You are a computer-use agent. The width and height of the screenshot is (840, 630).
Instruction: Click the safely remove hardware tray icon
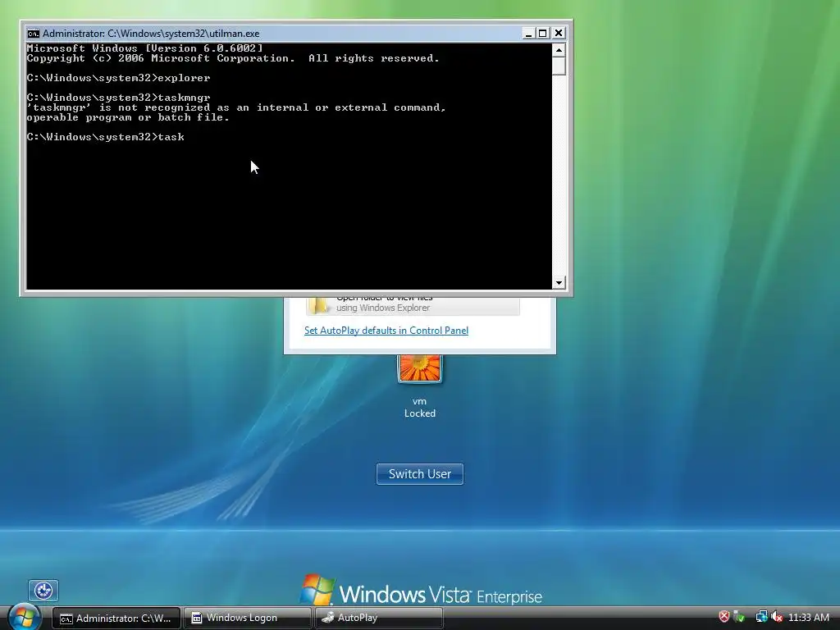coord(739,617)
